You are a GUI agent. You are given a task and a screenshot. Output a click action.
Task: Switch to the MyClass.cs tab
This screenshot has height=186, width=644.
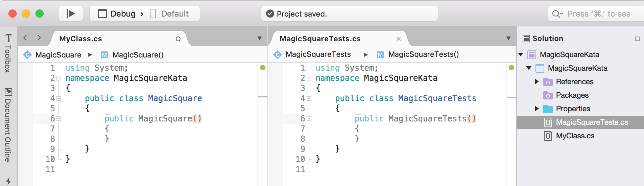(x=80, y=39)
